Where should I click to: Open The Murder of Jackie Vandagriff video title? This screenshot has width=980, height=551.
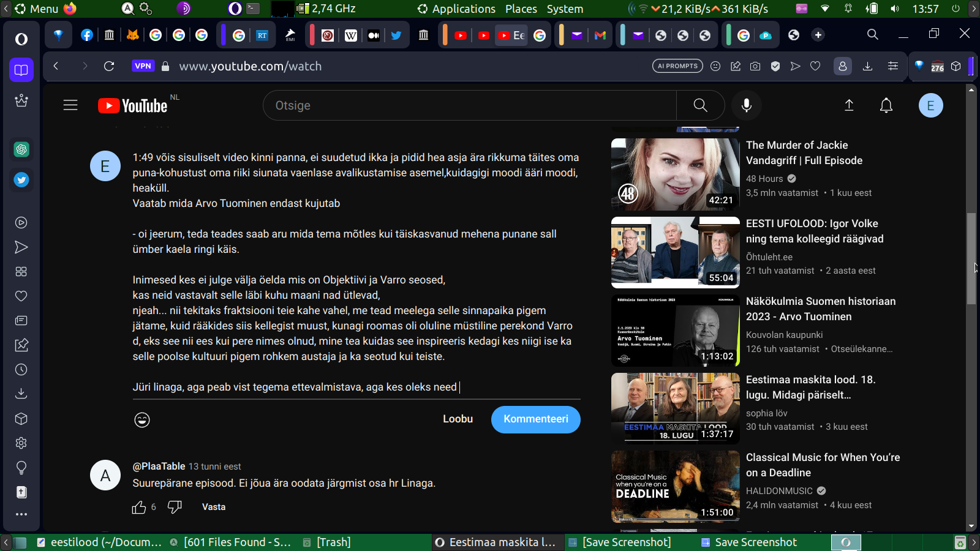pyautogui.click(x=804, y=153)
